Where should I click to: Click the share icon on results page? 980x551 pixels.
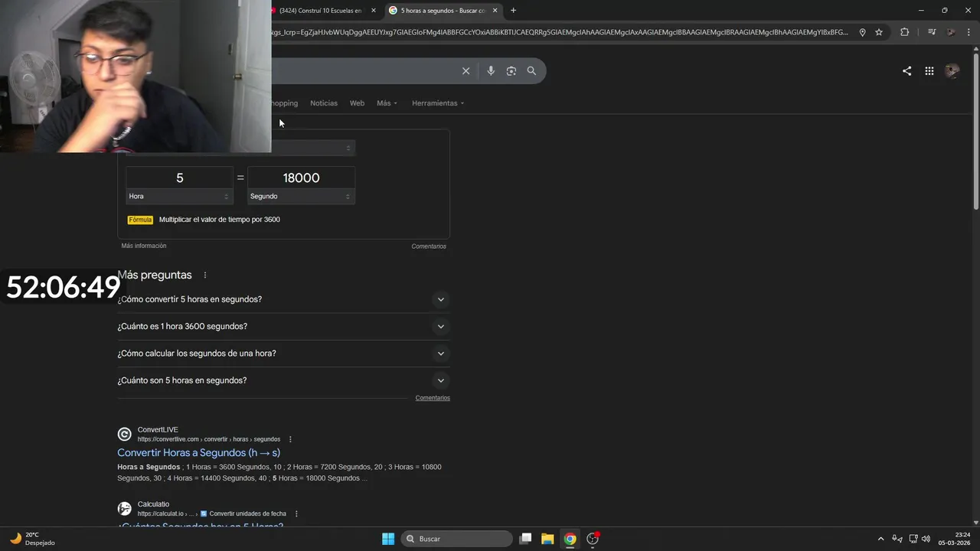pos(906,71)
